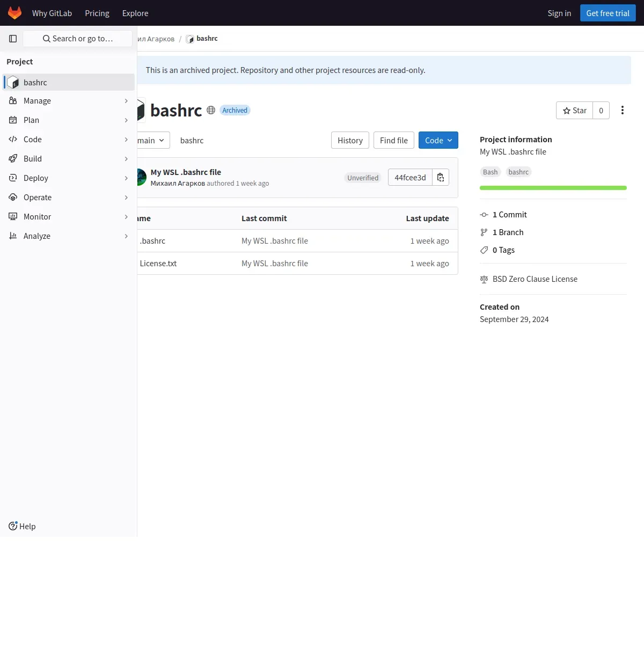Open the License.txt file
Viewport: 644px width, 664px height.
(158, 264)
